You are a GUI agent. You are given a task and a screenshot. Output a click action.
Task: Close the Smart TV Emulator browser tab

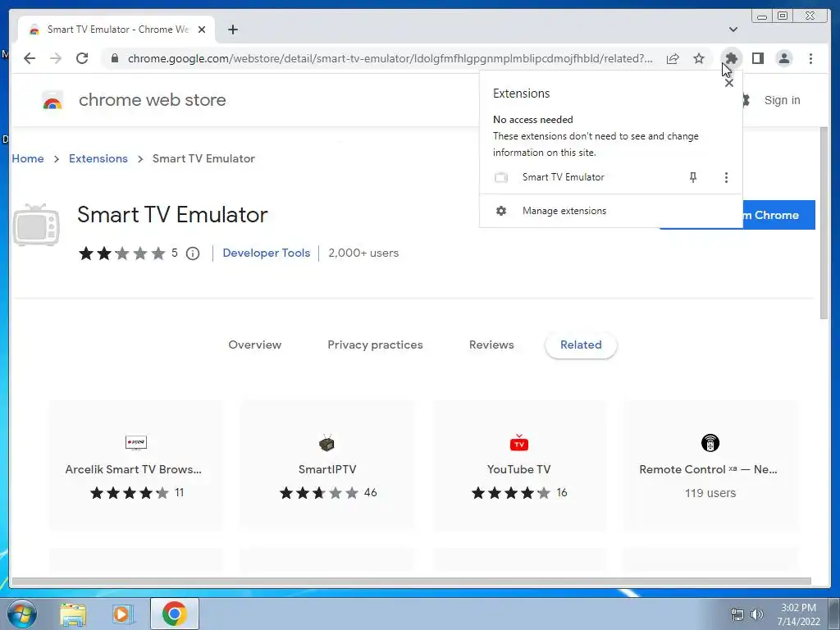point(202,30)
